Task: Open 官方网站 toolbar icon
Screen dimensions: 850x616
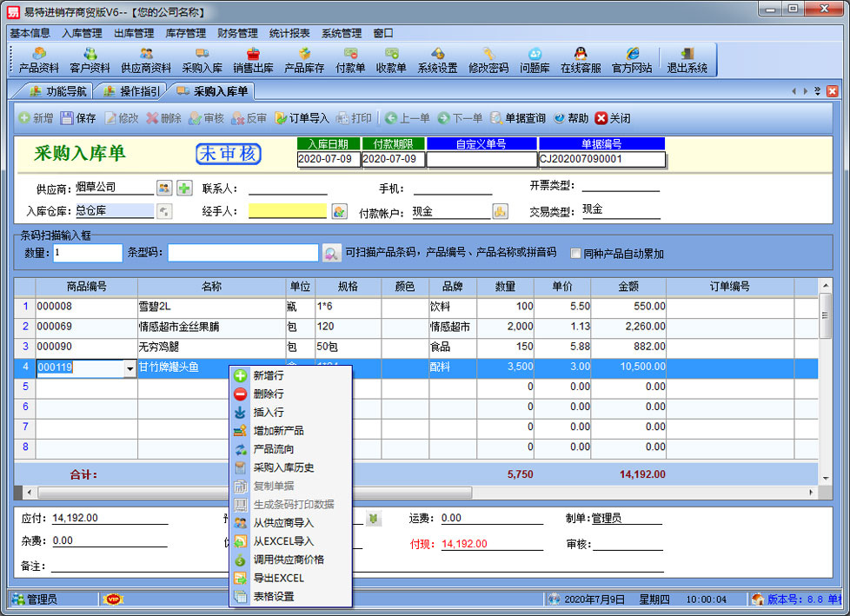Action: (x=632, y=60)
